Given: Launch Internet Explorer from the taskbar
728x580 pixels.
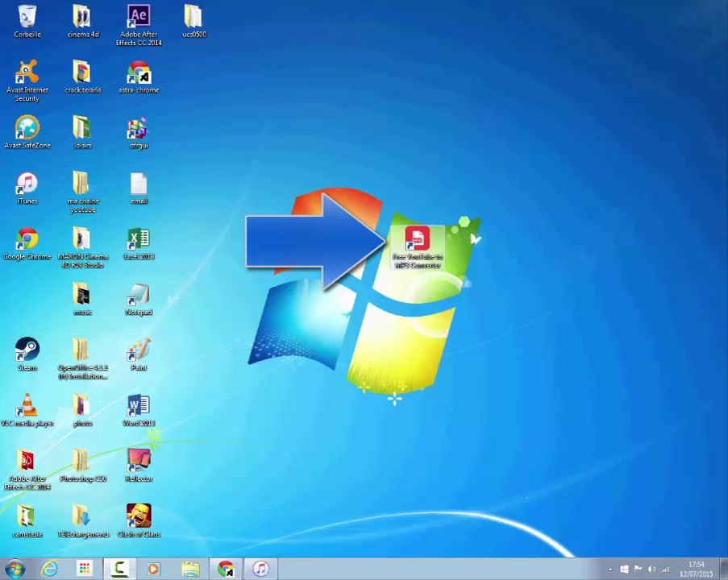Looking at the screenshot, I should [49, 569].
